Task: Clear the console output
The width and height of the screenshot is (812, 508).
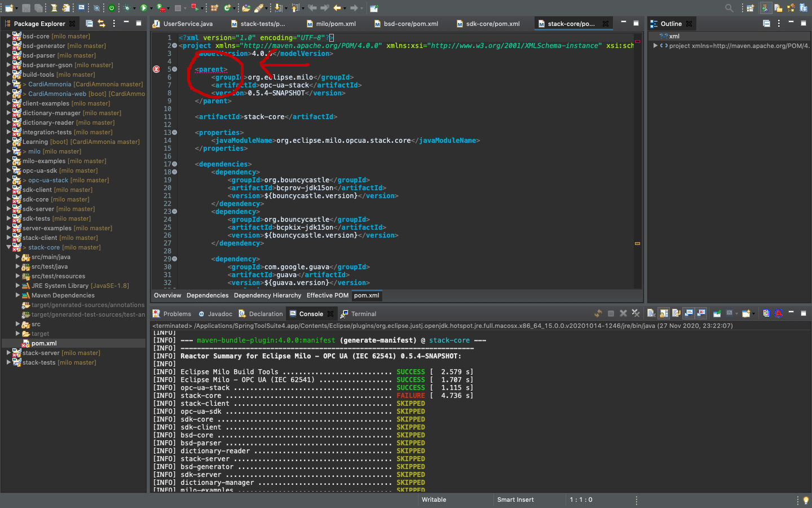Action: tap(651, 313)
